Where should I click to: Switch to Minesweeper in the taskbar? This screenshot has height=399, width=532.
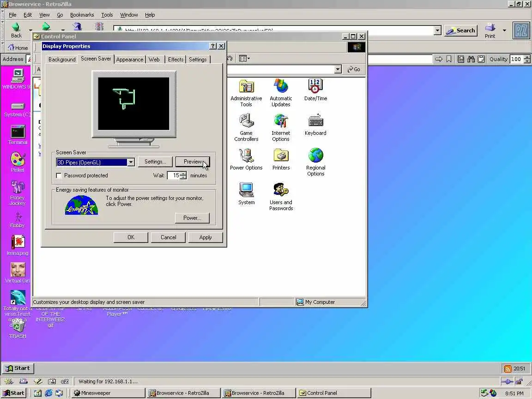108,393
